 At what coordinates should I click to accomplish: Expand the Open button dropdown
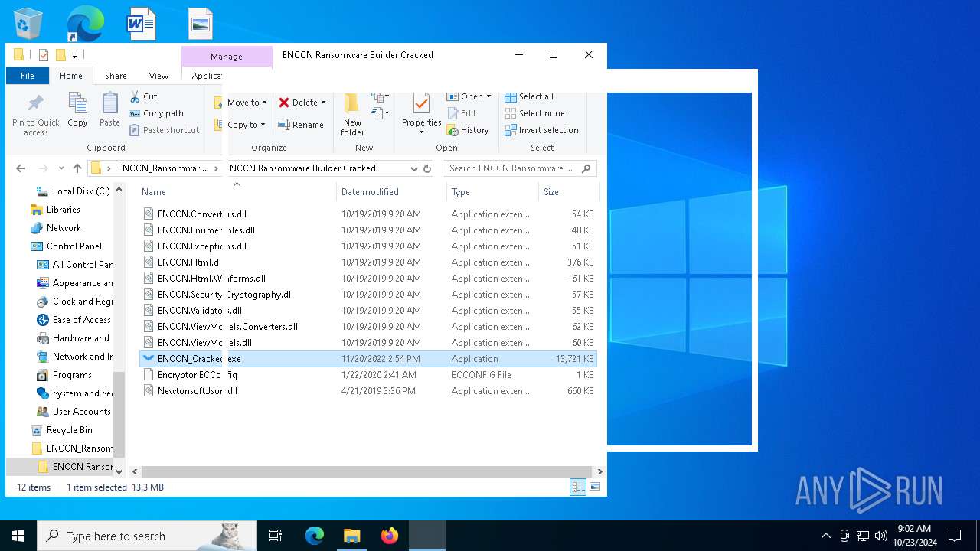click(488, 96)
